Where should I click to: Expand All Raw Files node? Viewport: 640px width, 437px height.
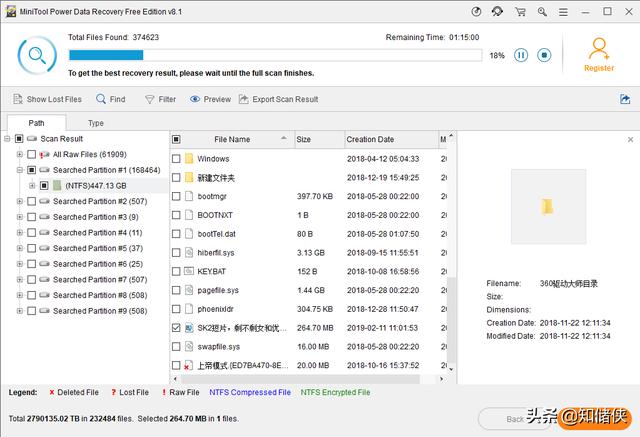pos(19,154)
